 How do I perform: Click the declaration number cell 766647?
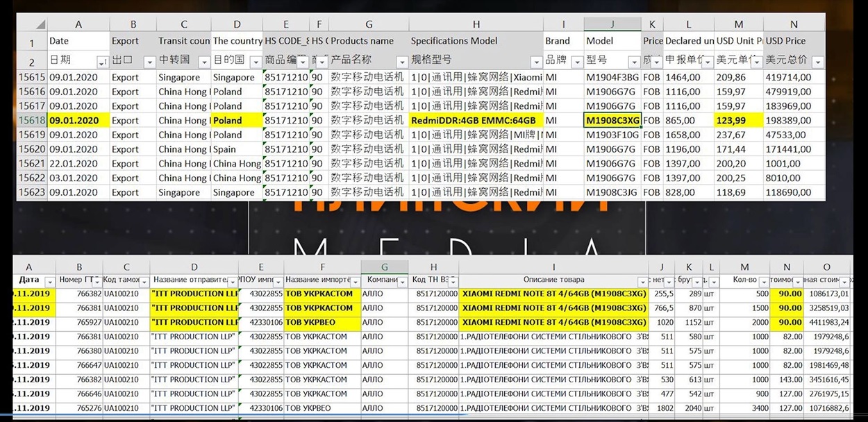tap(78, 365)
